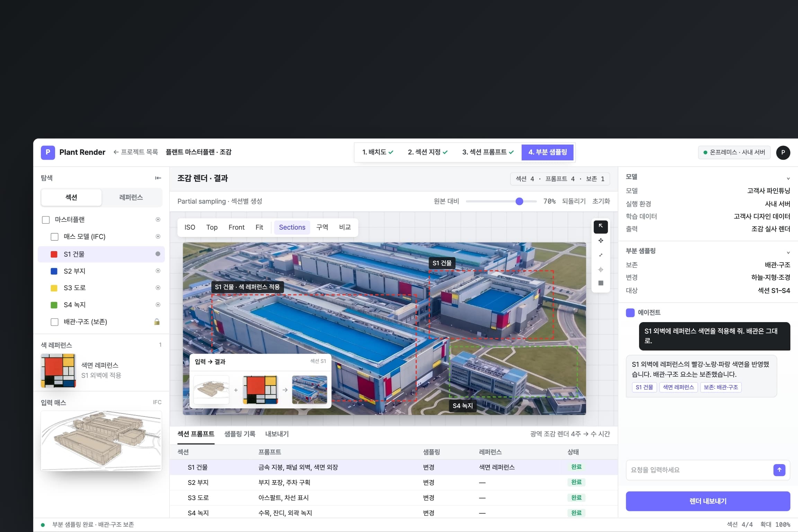
Task: Check the 마스터플랜 checkbox
Action: 46,220
